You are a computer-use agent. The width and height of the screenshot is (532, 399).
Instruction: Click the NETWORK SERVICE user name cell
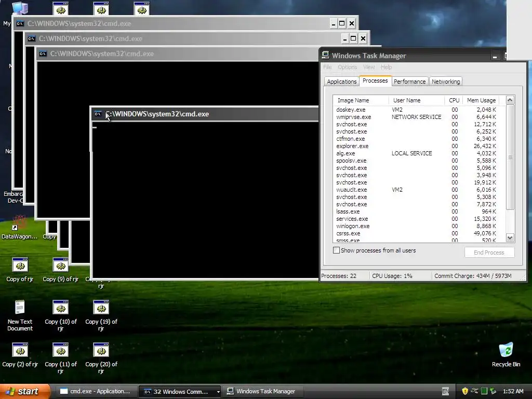[416, 117]
